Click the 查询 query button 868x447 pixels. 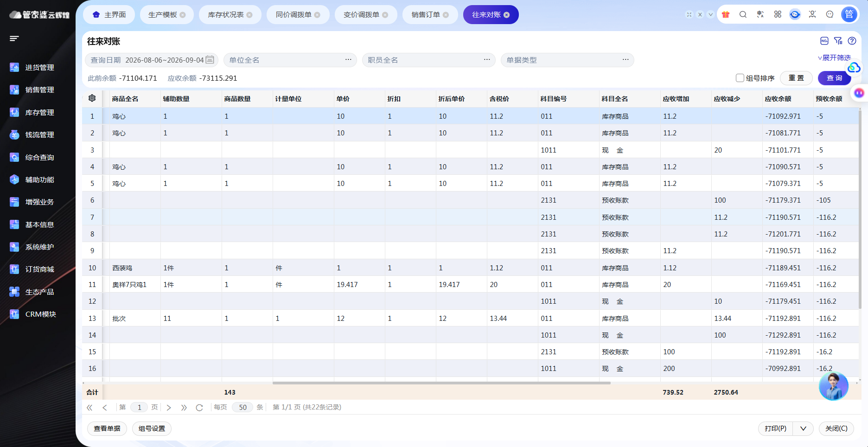[834, 78]
